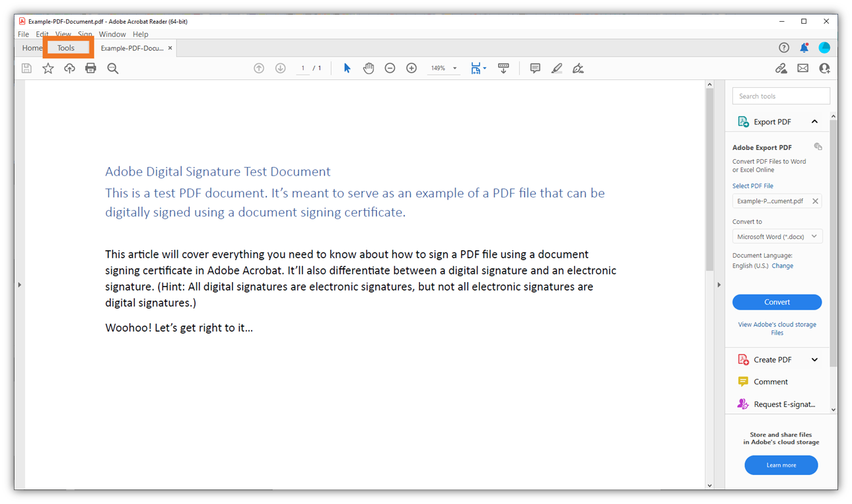Open the Fill & Sign tool
852x504 pixels.
tap(578, 68)
